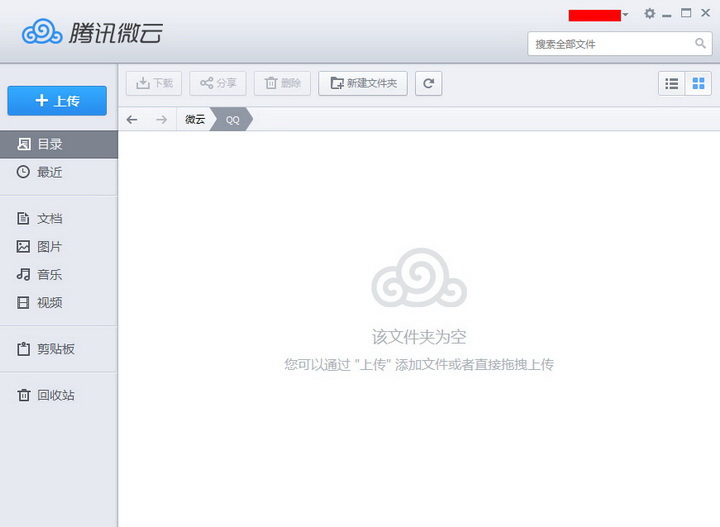The width and height of the screenshot is (720, 527).
Task: Select QQ folder in breadcrumb
Action: pyautogui.click(x=233, y=120)
